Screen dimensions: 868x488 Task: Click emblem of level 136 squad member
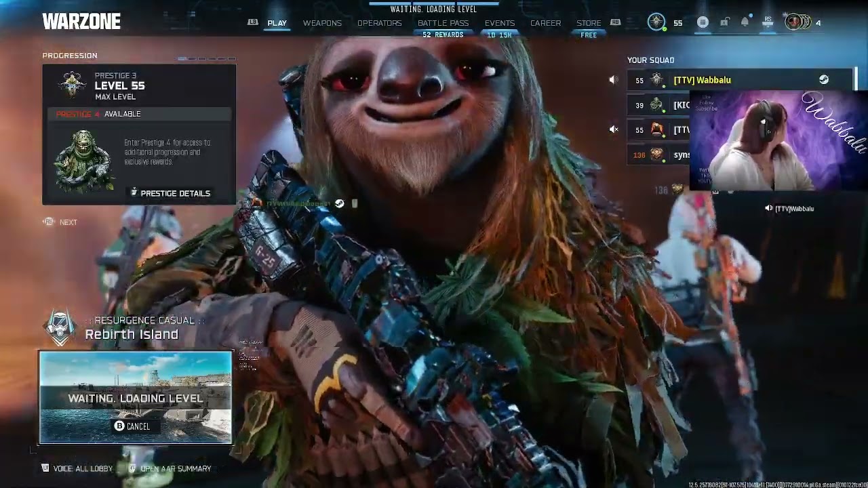pyautogui.click(x=656, y=155)
